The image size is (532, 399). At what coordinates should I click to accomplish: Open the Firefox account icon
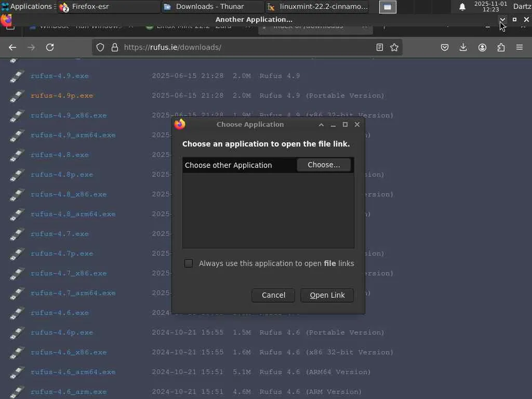482,47
